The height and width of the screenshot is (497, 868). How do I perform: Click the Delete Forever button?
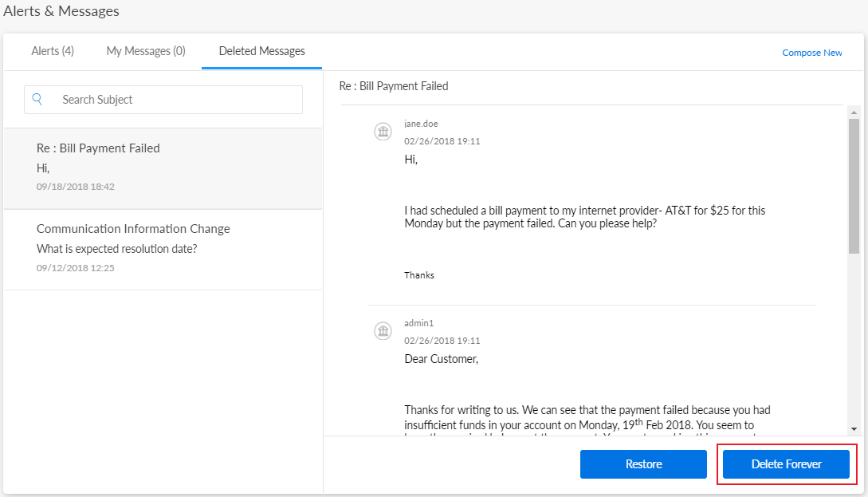(x=786, y=464)
